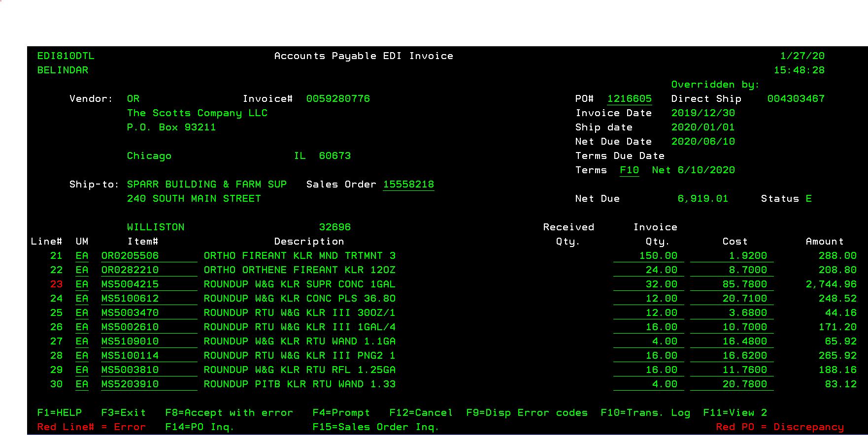The width and height of the screenshot is (868, 435).
Task: Select F1=HELP at the bottom
Action: (x=59, y=413)
